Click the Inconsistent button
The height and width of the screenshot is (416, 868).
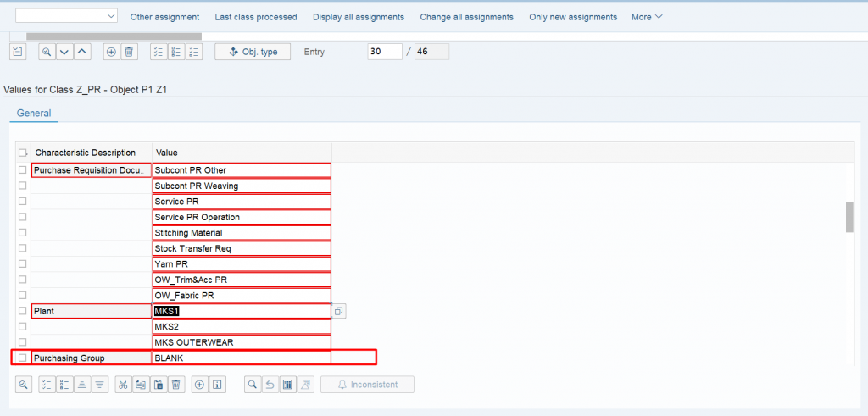click(x=367, y=385)
